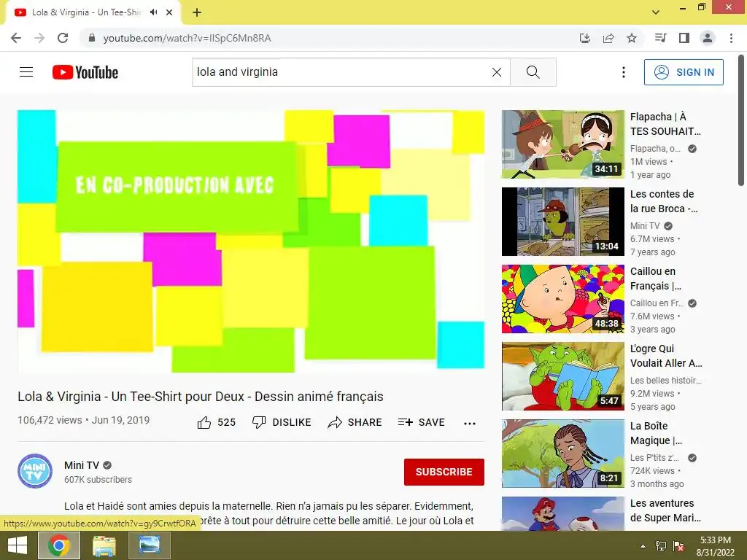This screenshot has width=747, height=560.
Task: Show hidden system tray icons
Action: 643,546
